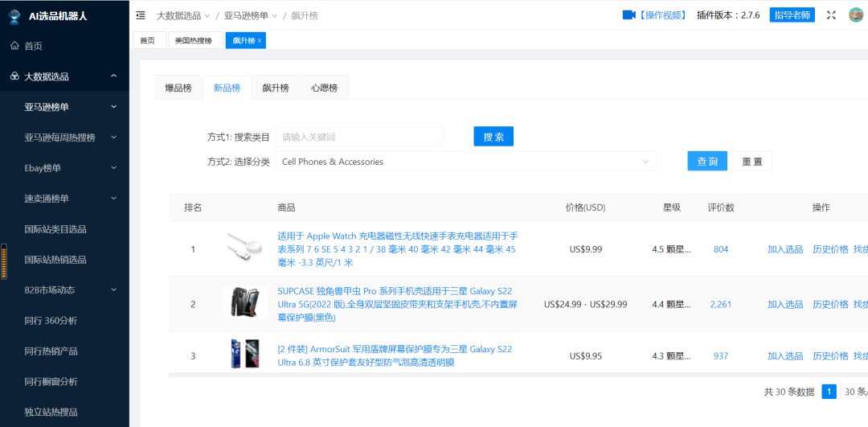The image size is (868, 427).
Task: Expand the 亚马逊每周热搜榜 submenu
Action: click(x=113, y=138)
